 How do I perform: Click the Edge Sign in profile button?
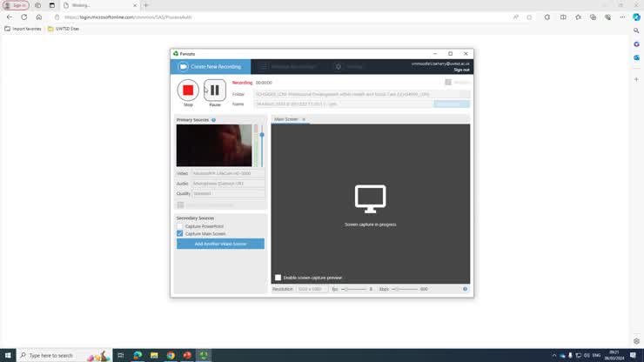16,5
